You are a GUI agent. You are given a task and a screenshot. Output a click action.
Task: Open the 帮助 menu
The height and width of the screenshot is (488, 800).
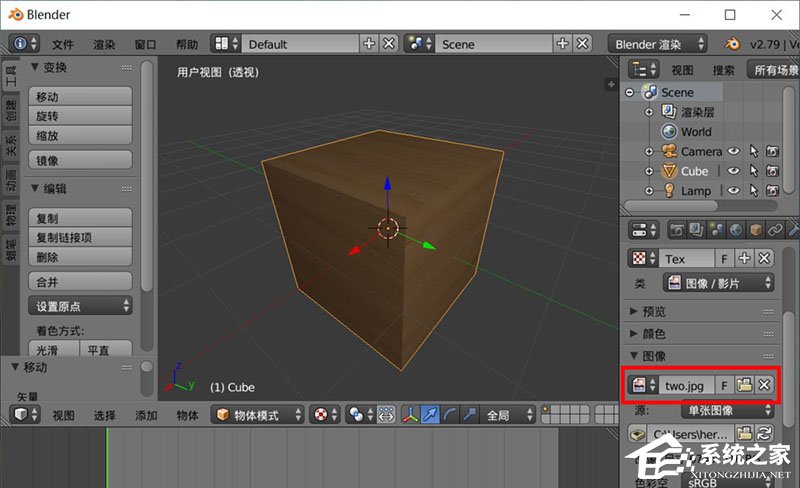187,44
